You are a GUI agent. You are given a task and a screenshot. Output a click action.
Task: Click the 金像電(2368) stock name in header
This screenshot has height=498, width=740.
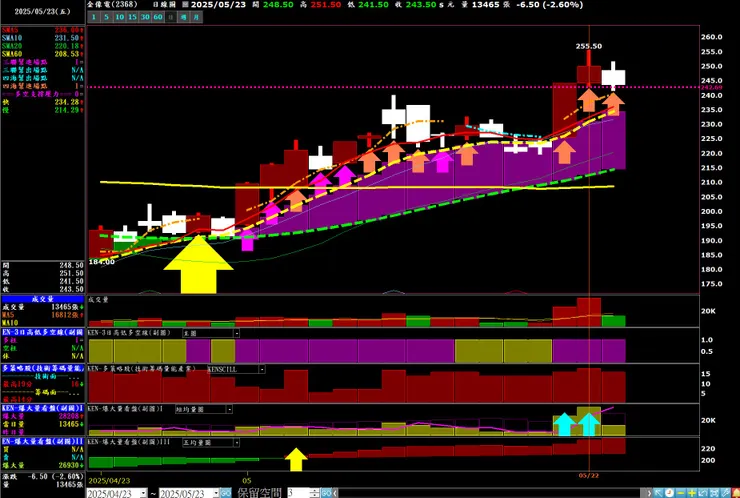tap(112, 5)
